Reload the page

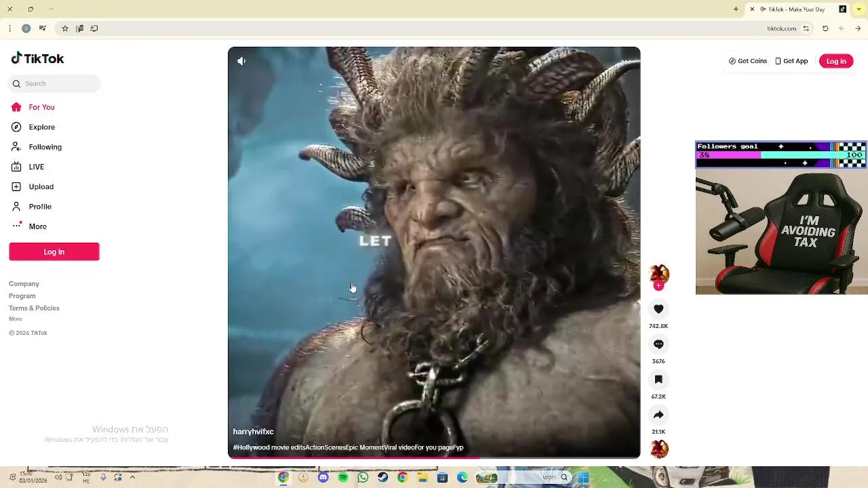tap(825, 28)
